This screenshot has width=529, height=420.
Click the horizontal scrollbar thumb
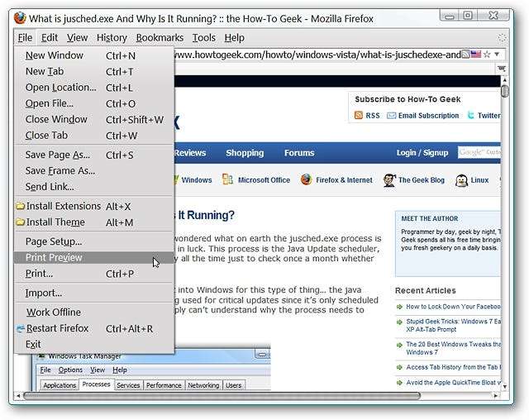tap(222, 395)
